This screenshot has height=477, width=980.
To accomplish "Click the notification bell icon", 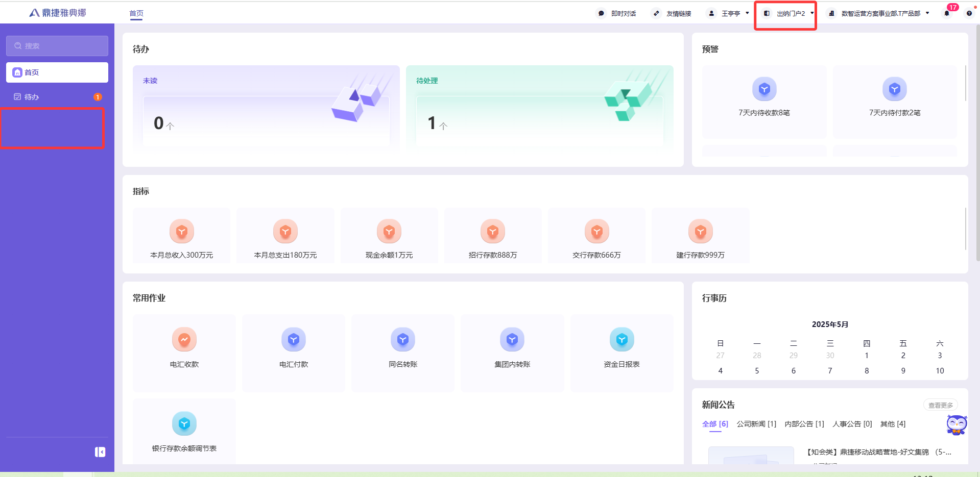I will point(946,13).
